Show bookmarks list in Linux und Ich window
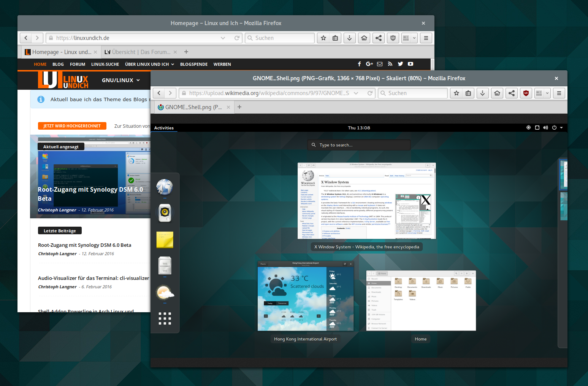 click(335, 38)
